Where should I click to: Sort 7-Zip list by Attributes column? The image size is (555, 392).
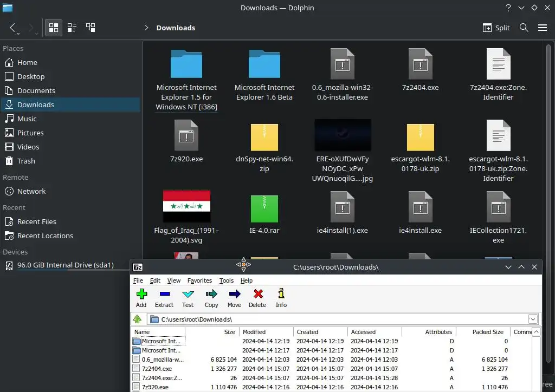tap(429, 332)
